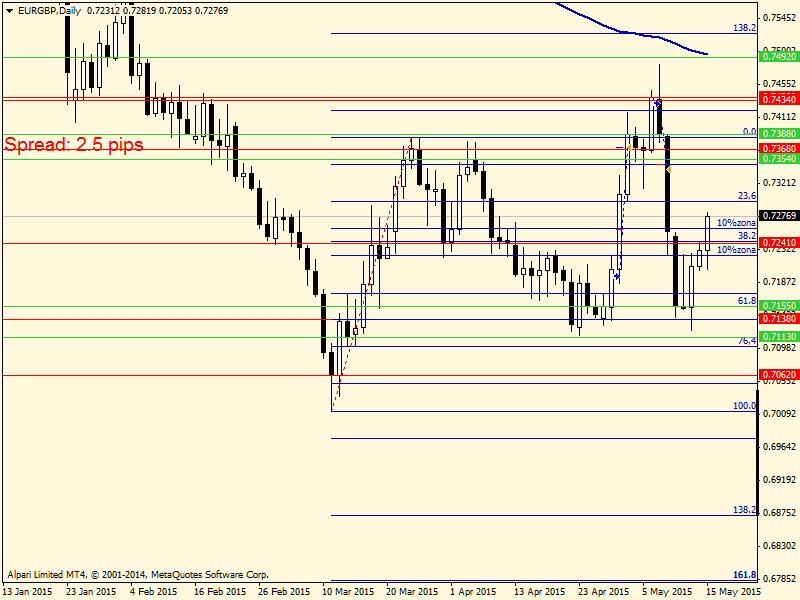Select the red 0.73680 price label
Screen dimensions: 800x600
[x=779, y=148]
